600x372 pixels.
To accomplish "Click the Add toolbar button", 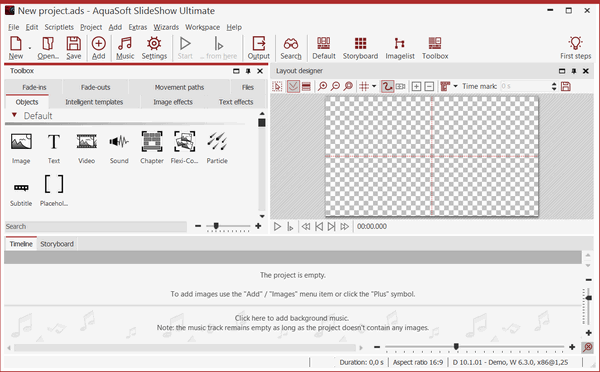I will [x=98, y=48].
